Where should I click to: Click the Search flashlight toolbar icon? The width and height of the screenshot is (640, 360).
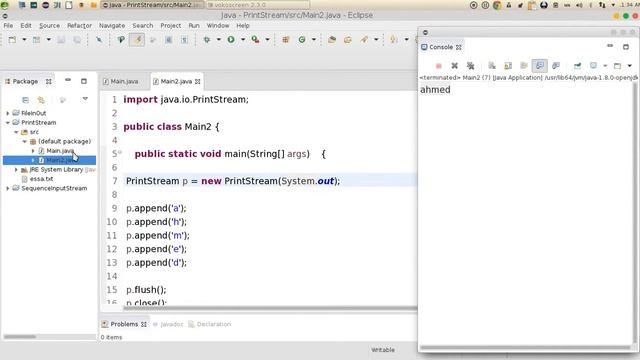[364, 40]
